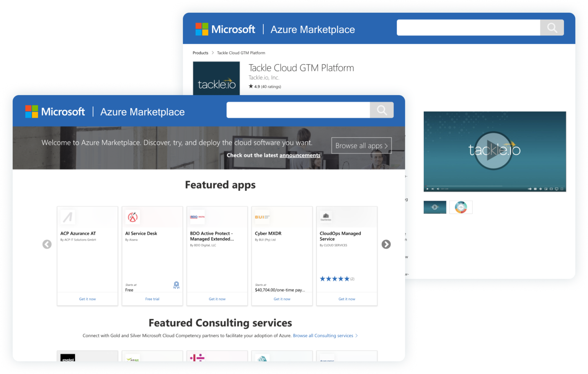This screenshot has width=588, height=374.
Task: Open BDO Active Protect Managed Extended title
Action: [212, 236]
